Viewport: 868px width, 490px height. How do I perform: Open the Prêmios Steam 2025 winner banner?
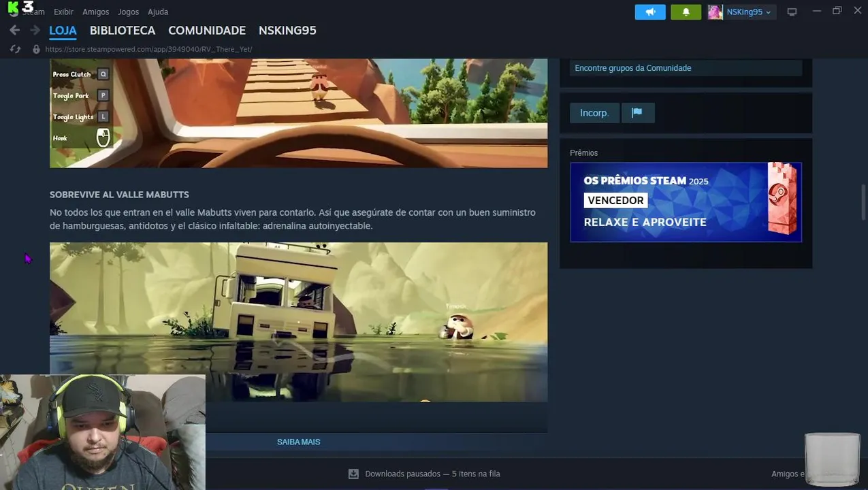686,202
